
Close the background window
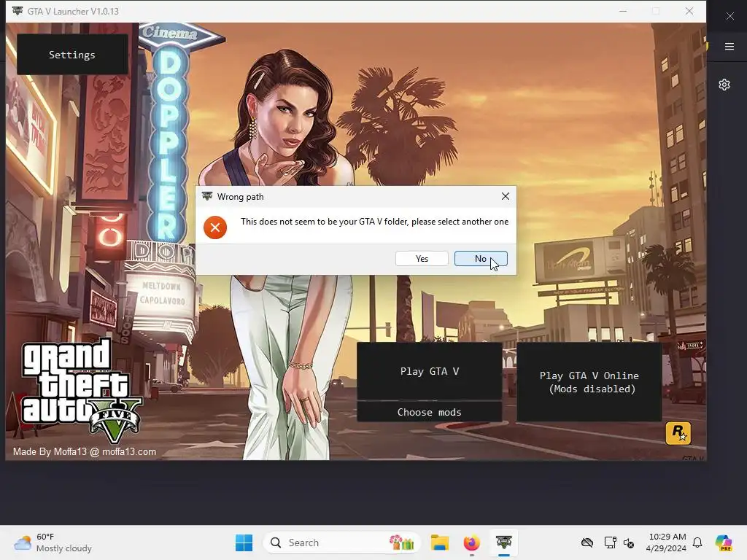pos(729,16)
